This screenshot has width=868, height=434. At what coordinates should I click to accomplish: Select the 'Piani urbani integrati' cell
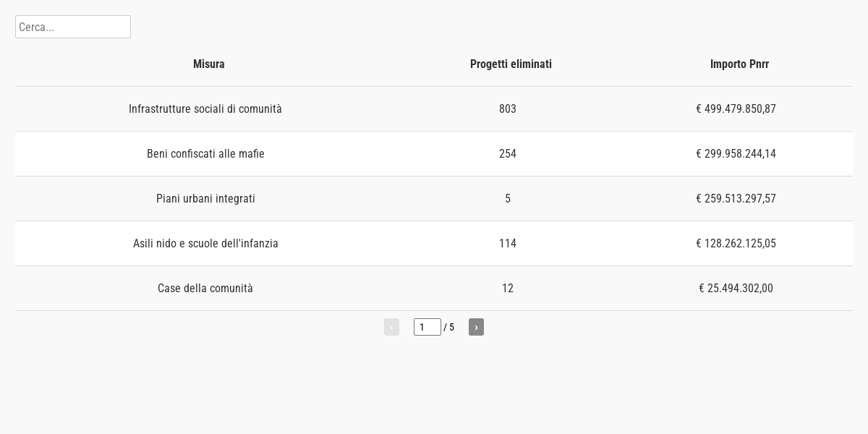point(205,199)
